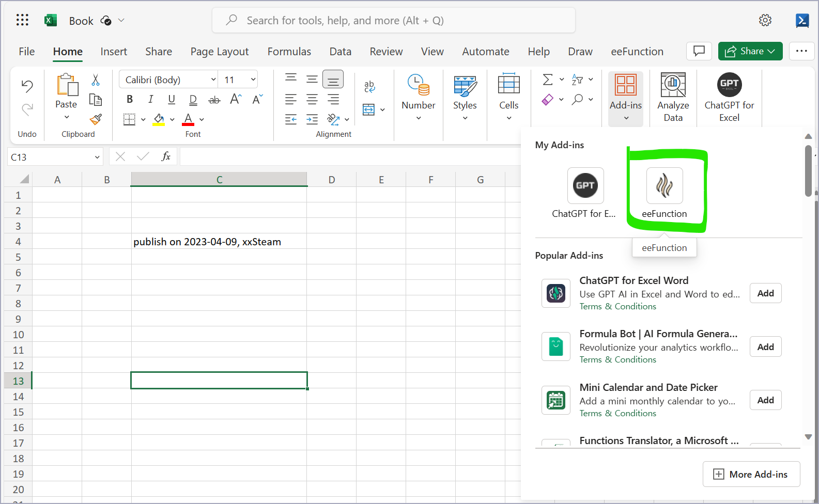Open the font color dropdown arrow
The image size is (819, 504).
tap(202, 120)
